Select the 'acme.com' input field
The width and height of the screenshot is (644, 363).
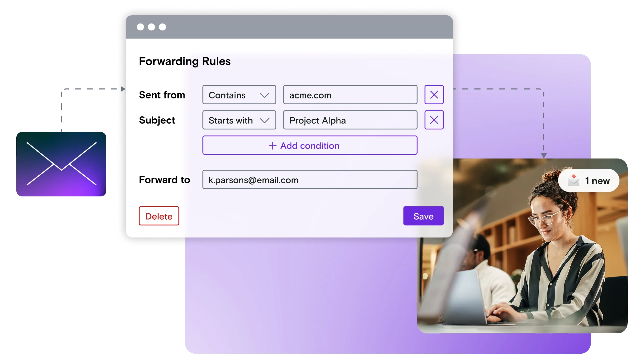pyautogui.click(x=350, y=95)
